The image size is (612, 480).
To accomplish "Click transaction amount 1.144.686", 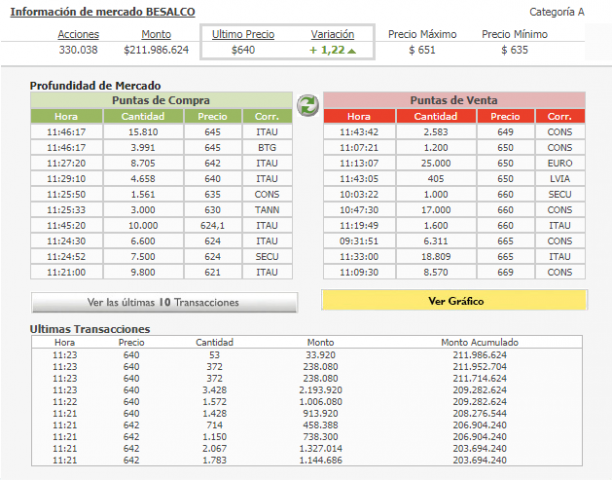I will [320, 460].
